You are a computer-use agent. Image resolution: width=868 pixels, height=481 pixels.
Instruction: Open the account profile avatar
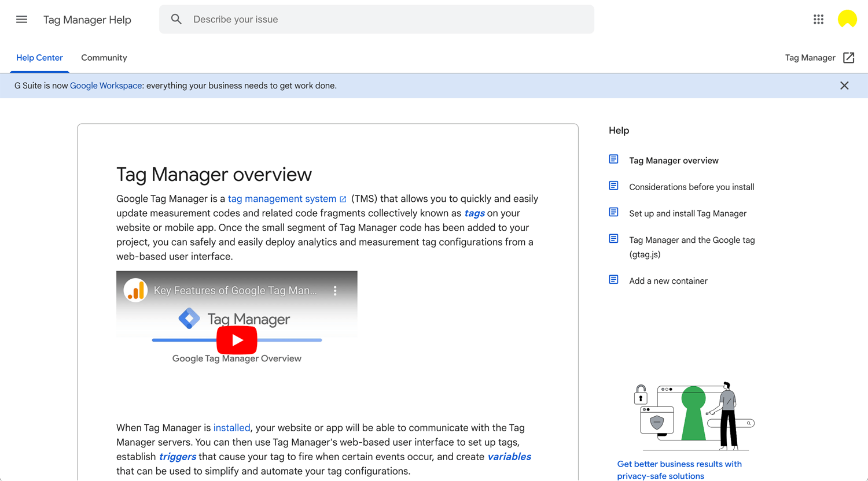[x=847, y=20]
